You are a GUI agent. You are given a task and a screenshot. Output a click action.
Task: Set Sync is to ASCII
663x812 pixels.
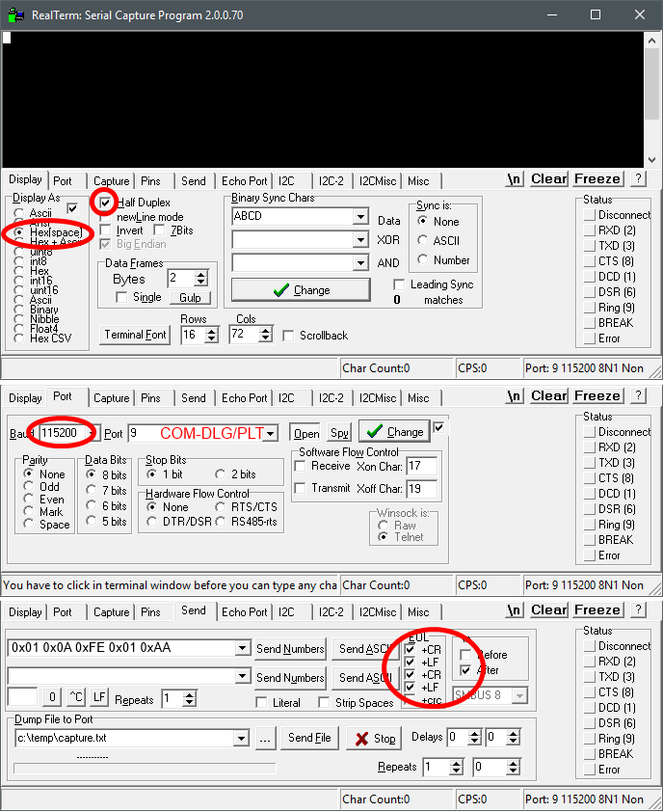(x=423, y=240)
